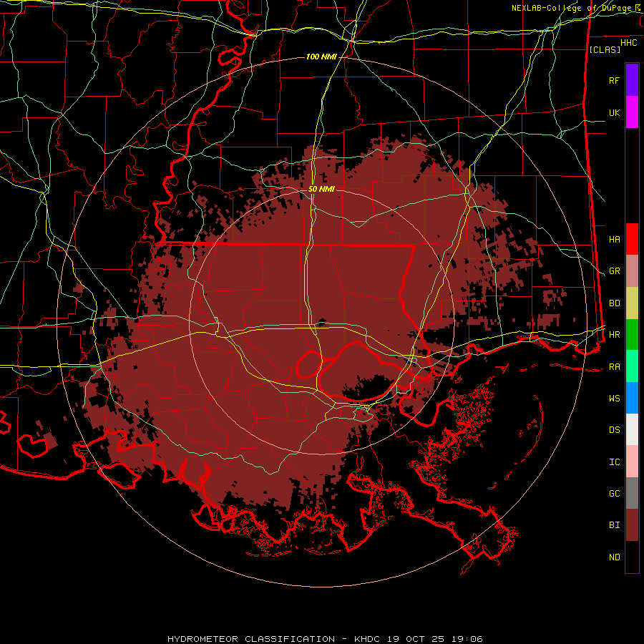The width and height of the screenshot is (644, 644).
Task: Click the HR green legend swatch
Action: coord(632,335)
